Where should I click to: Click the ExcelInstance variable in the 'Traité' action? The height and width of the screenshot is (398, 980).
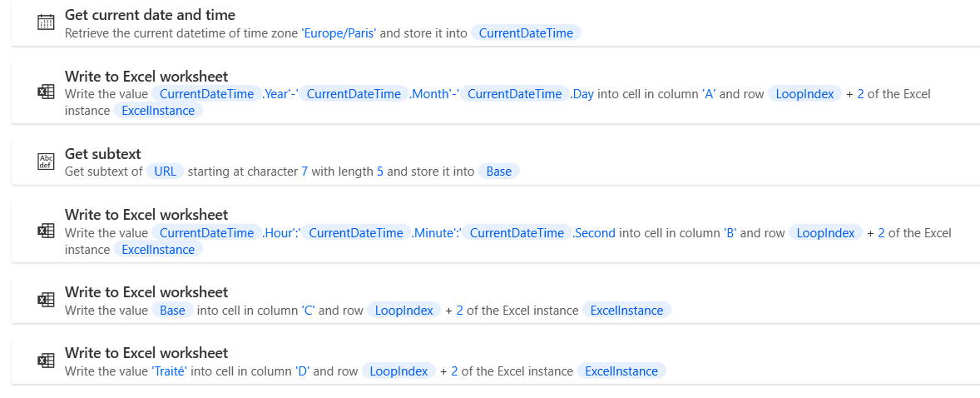621,371
